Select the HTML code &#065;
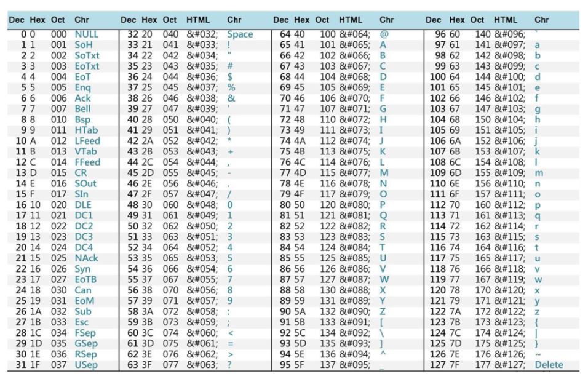Image resolution: width=588 pixels, height=379 pixels. click(x=355, y=45)
